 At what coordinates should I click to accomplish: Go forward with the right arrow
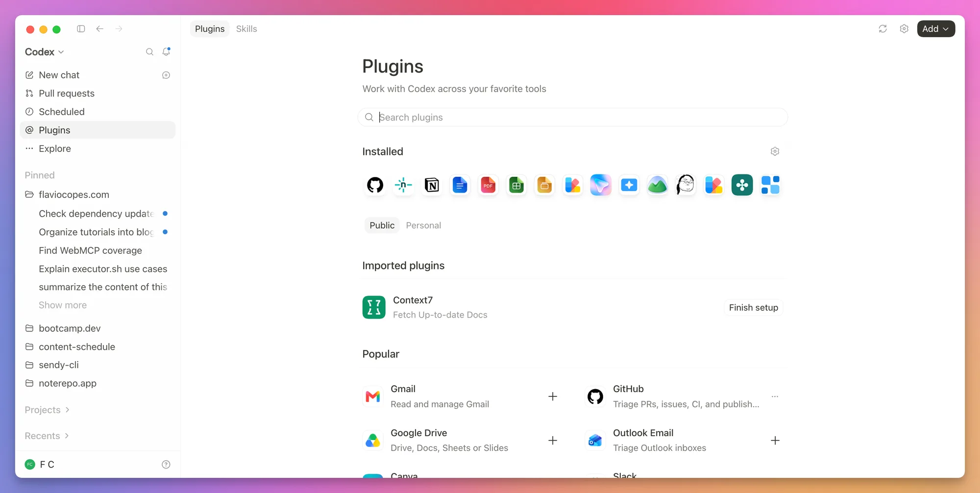coord(119,29)
